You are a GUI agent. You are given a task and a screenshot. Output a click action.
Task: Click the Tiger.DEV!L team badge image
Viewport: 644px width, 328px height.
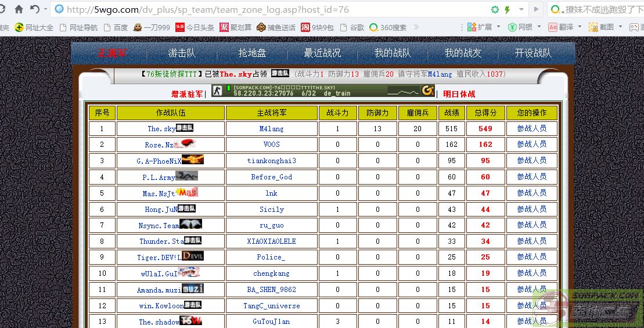click(192, 256)
